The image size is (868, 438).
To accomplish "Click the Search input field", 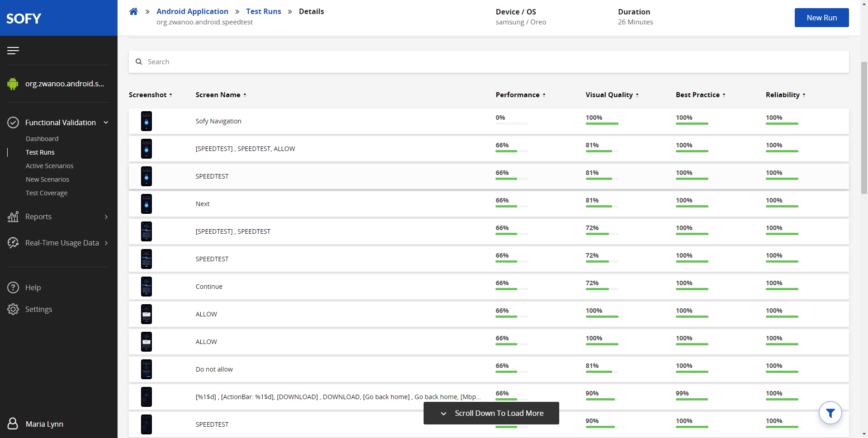I will pyautogui.click(x=489, y=61).
